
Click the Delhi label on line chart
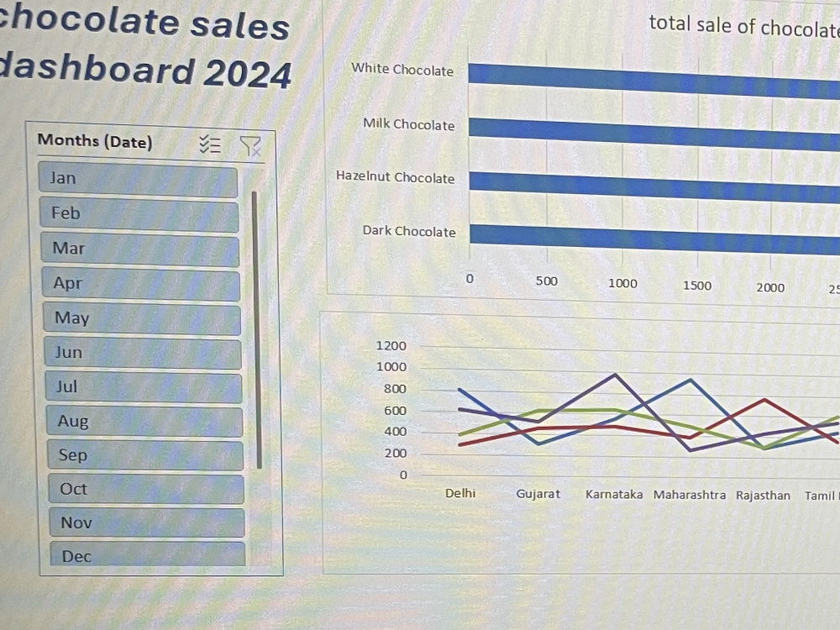point(460,493)
